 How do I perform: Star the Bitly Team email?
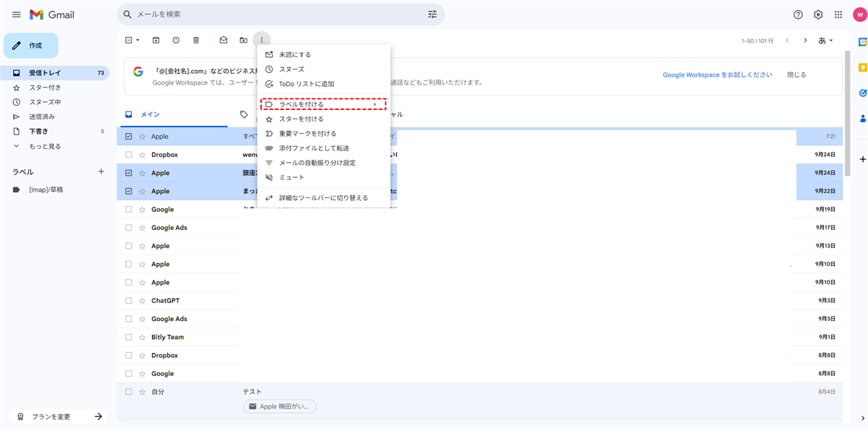tap(142, 337)
